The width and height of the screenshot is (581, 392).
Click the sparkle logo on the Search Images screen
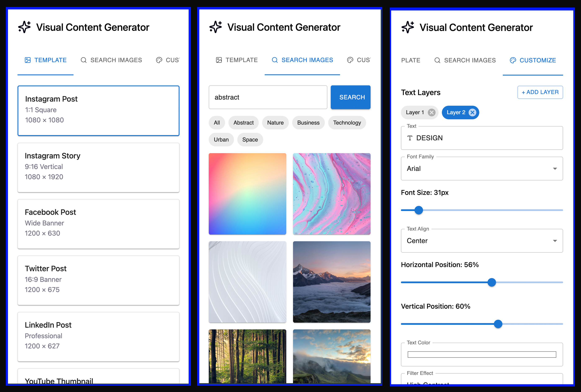pos(216,27)
